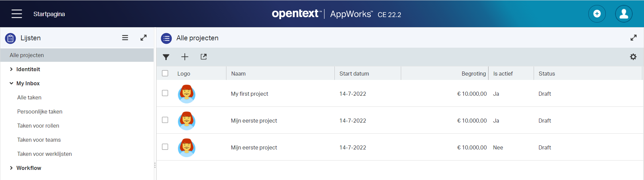Screen dimensions: 644x180
Task: Expand the Identiteit tree node
Action: pyautogui.click(x=11, y=69)
